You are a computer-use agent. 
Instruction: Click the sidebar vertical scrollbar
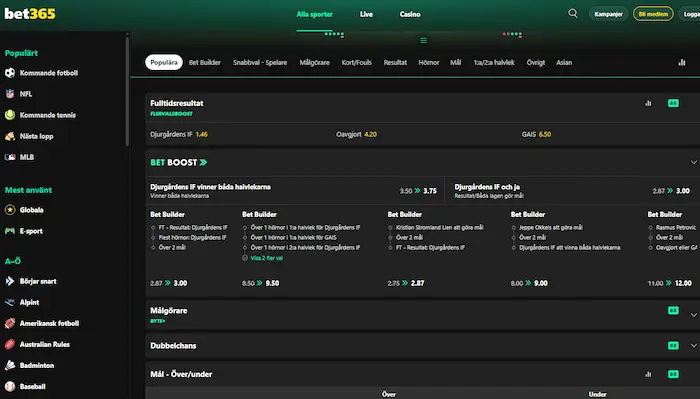(127, 91)
